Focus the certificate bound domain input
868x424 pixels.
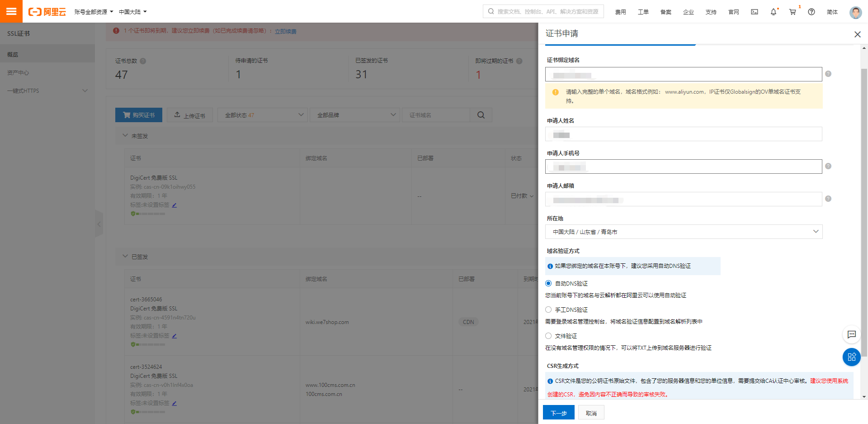pyautogui.click(x=684, y=74)
